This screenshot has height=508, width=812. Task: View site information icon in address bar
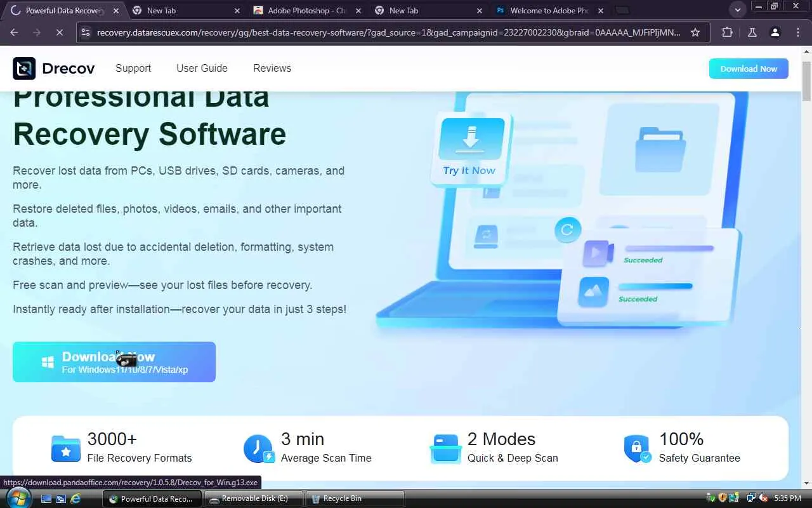(x=87, y=32)
